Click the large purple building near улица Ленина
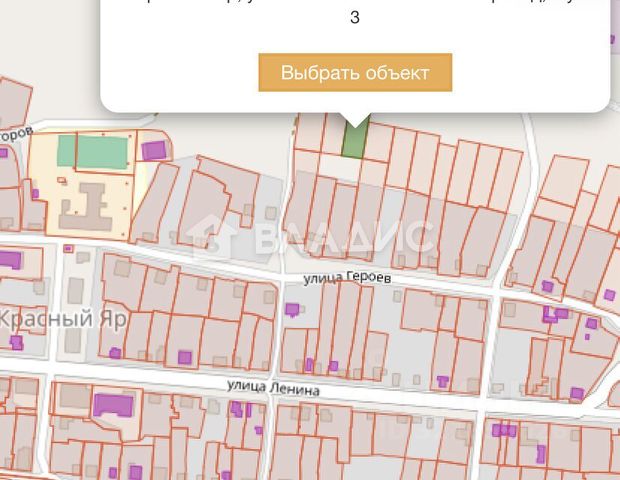This screenshot has height=480, width=620. tap(113, 405)
